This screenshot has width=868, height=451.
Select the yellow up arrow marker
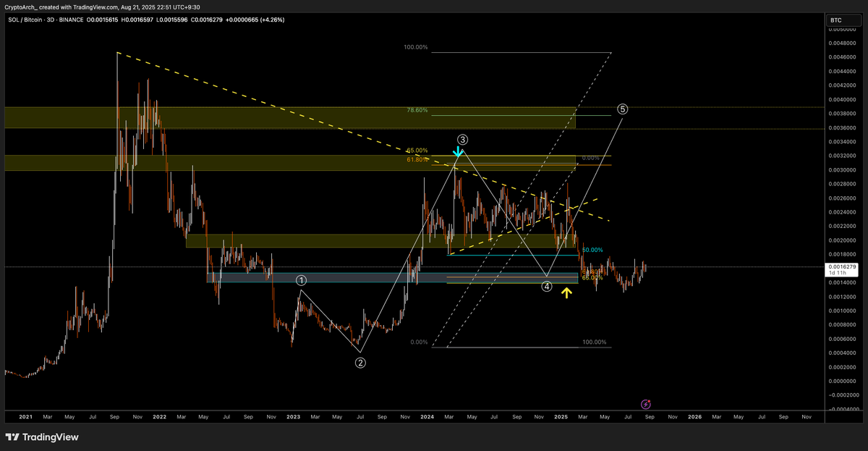(567, 292)
